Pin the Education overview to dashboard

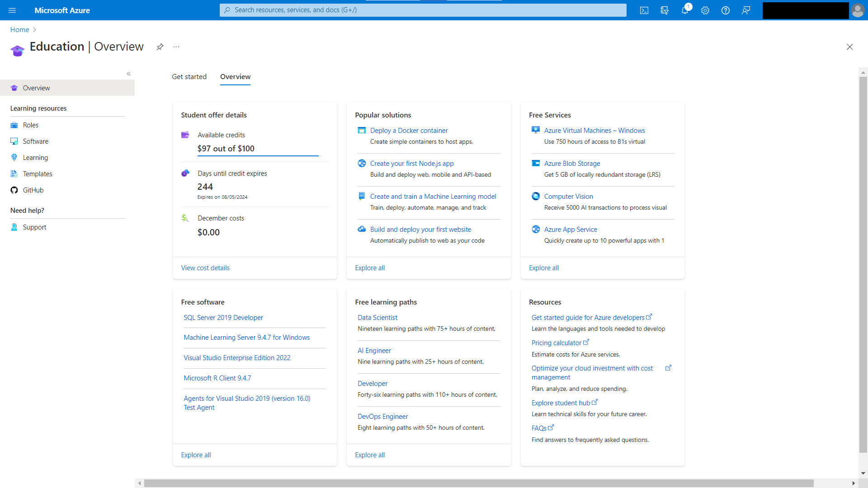tap(160, 47)
